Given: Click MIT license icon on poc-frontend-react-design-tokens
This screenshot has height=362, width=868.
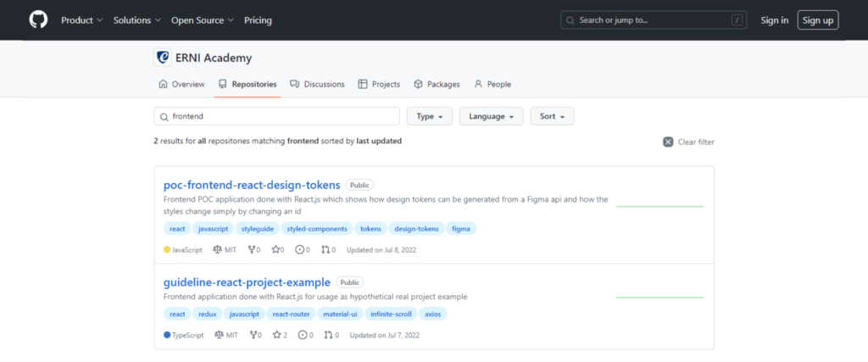Looking at the screenshot, I should (x=218, y=250).
